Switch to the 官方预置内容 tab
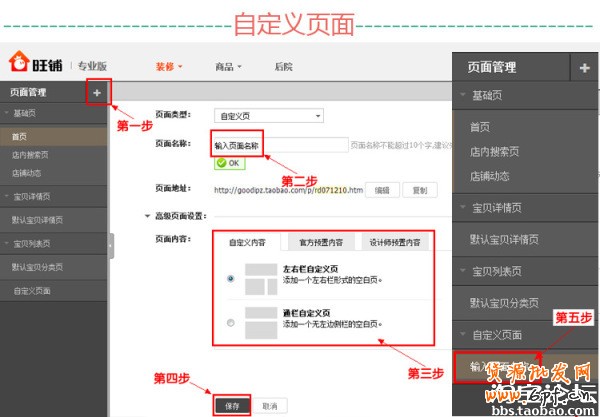The height and width of the screenshot is (417, 600). point(320,242)
